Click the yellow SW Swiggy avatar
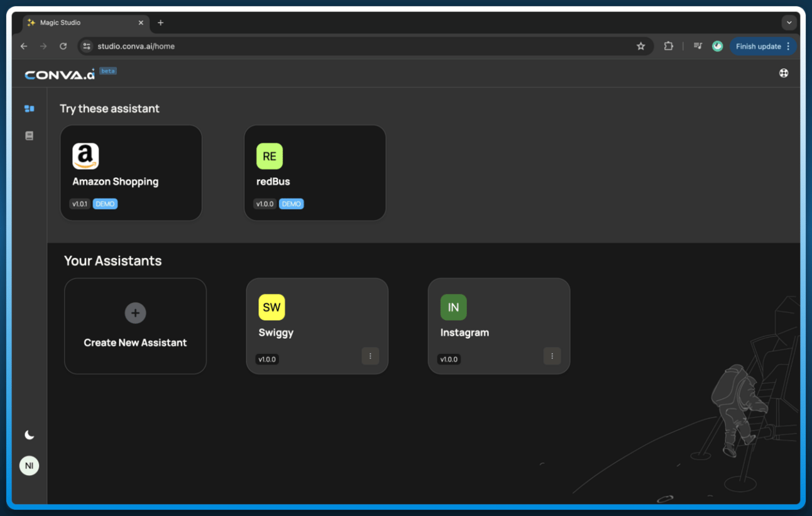Screen dimensions: 812x516 272,307
